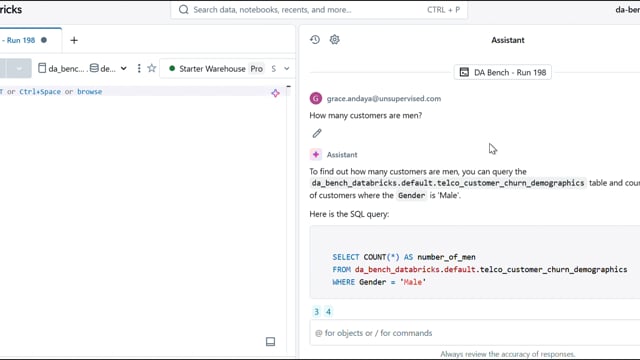The height and width of the screenshot is (360, 640).
Task: Click the FROM da_bench_databricks line in SQL
Action: 480,269
